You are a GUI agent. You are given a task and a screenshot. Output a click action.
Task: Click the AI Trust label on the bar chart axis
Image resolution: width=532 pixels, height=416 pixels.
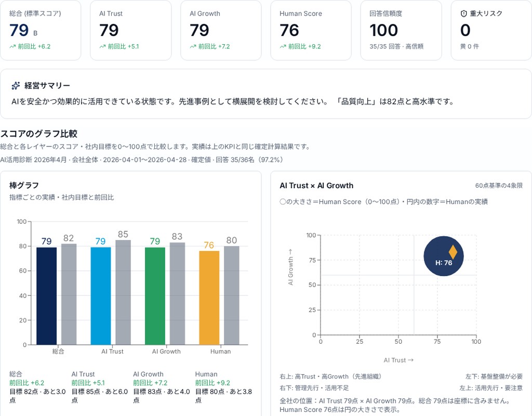coord(112,352)
